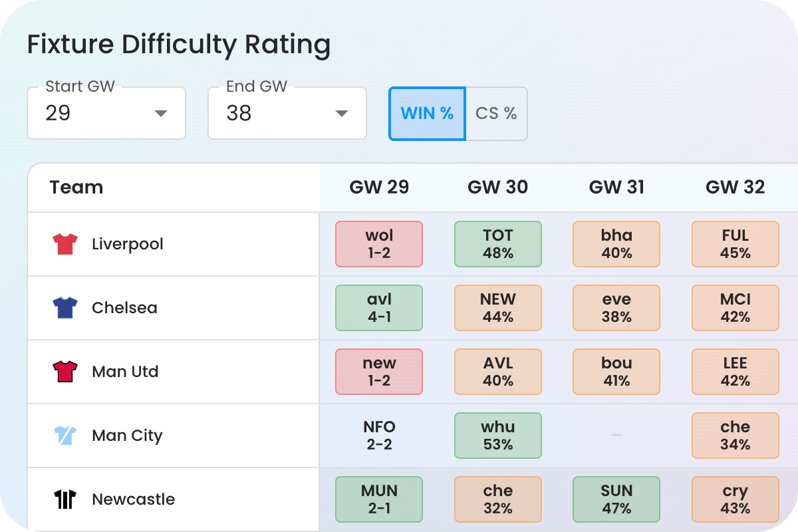Select the GW 29 column header
The image size is (798, 532).
point(378,188)
